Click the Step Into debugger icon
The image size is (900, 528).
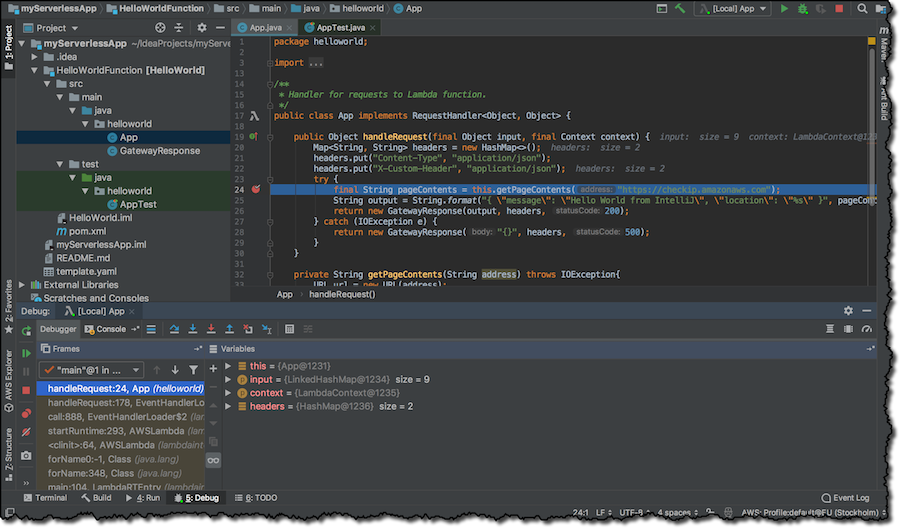pyautogui.click(x=192, y=329)
